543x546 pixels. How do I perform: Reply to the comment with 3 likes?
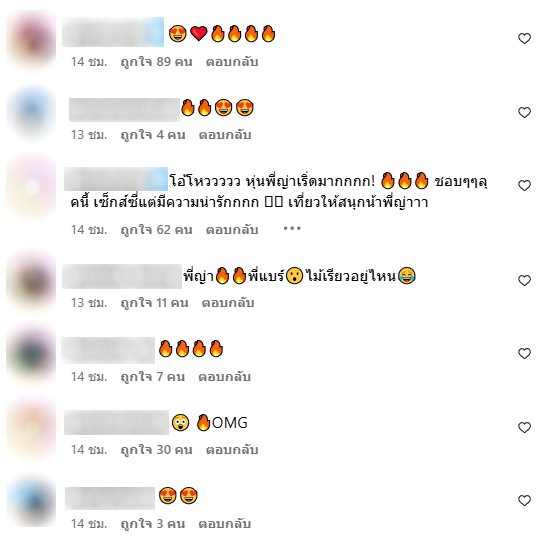click(225, 524)
